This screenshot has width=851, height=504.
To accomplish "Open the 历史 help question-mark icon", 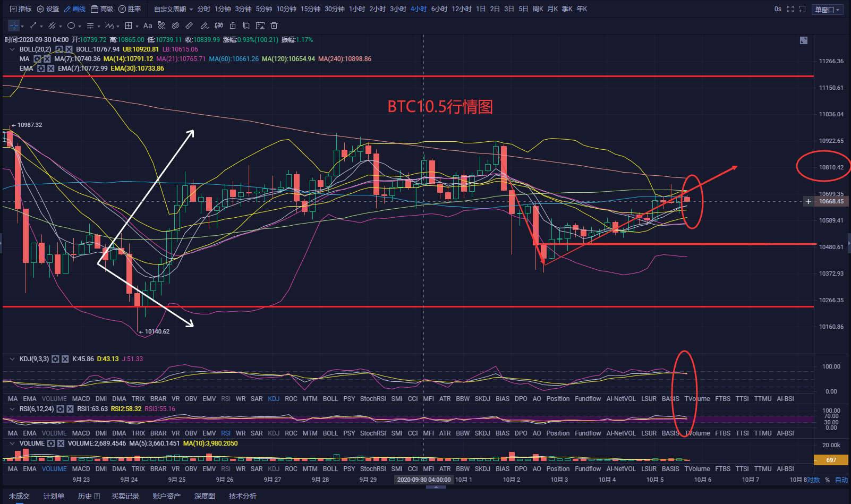I will [x=97, y=496].
